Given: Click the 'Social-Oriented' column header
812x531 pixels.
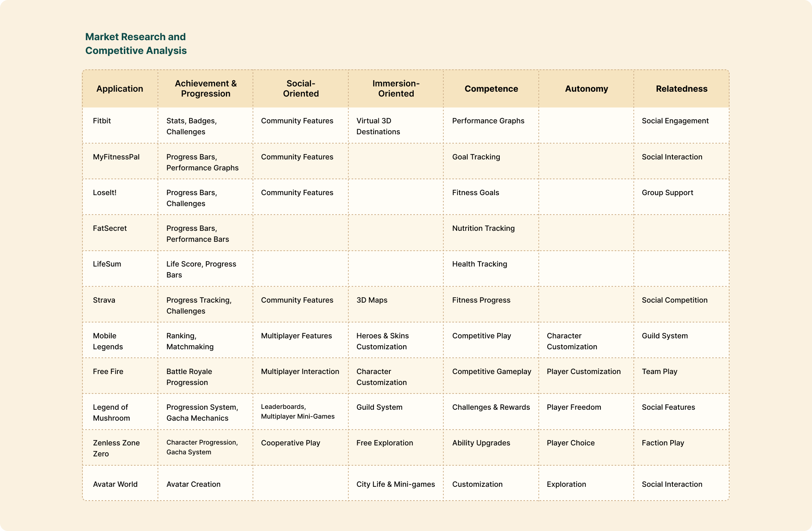Looking at the screenshot, I should point(301,88).
